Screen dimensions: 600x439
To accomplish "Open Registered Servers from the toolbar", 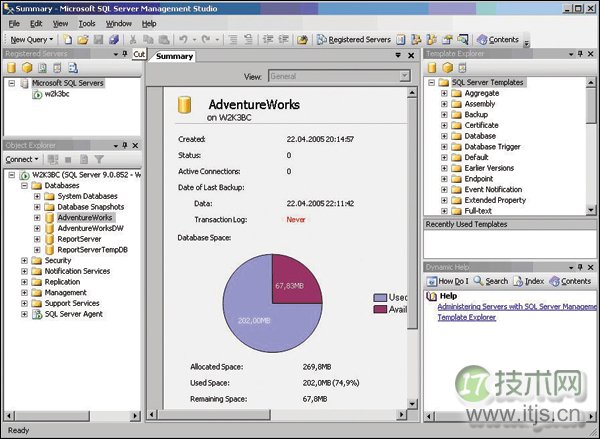I will tap(354, 39).
